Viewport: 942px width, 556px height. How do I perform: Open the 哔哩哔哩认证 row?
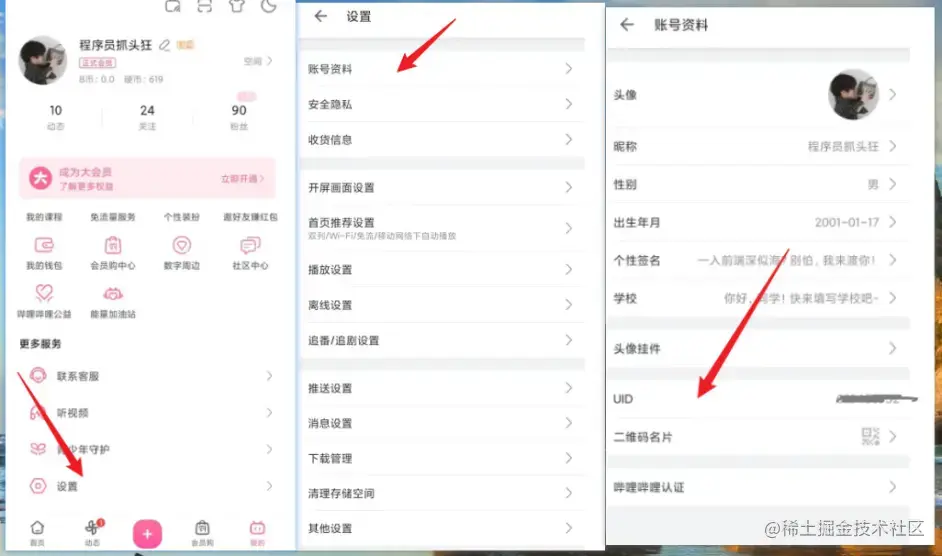click(758, 487)
